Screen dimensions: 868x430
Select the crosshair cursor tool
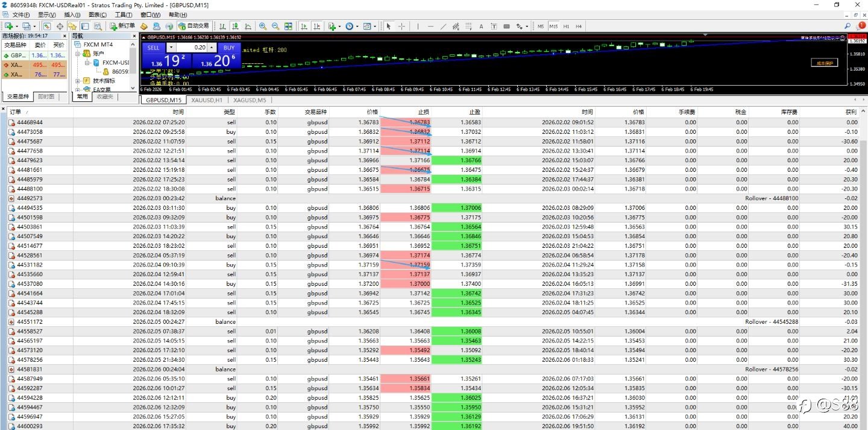[x=401, y=27]
